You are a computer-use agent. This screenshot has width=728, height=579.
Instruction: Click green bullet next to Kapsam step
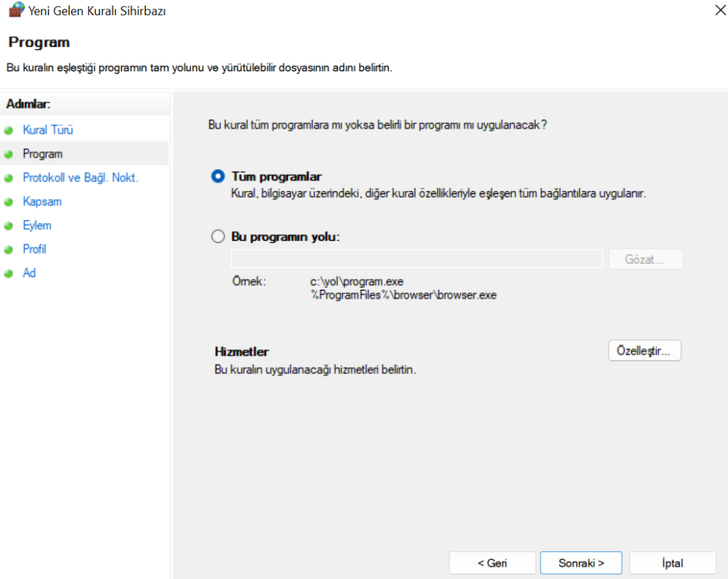[9, 202]
